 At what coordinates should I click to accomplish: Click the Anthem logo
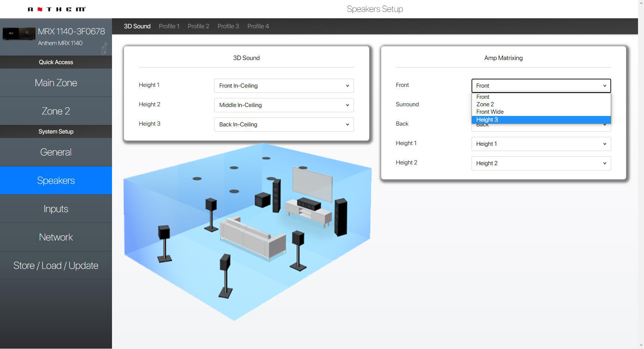point(56,9)
